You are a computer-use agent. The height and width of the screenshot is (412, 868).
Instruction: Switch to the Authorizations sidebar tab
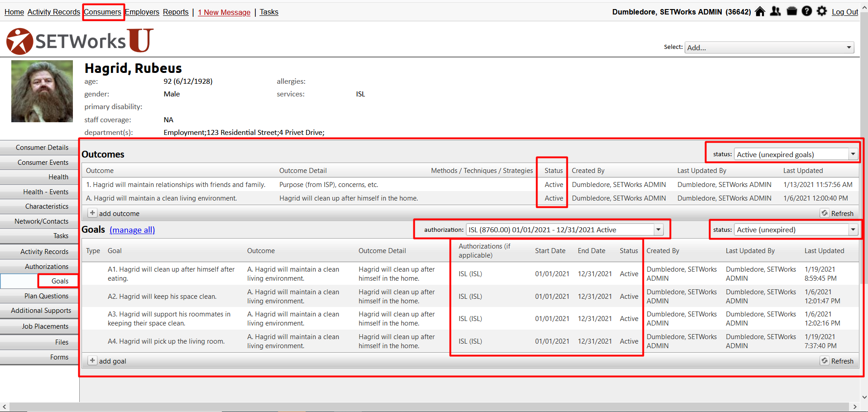coord(47,267)
